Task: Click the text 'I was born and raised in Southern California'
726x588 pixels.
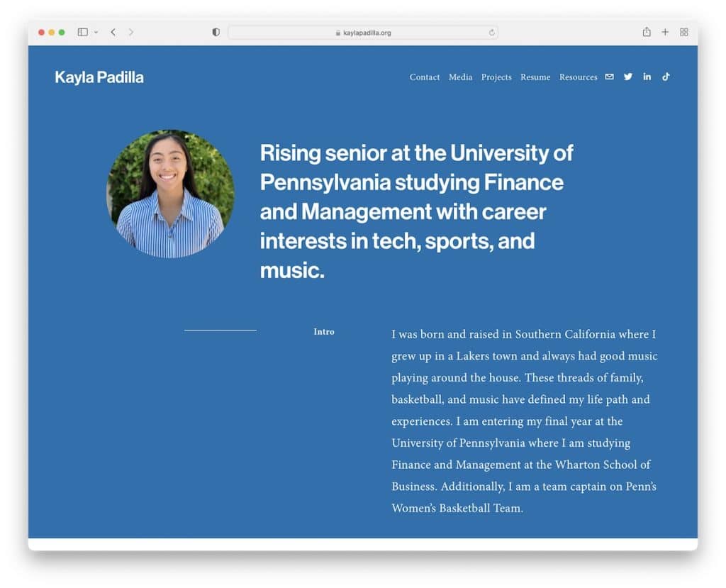Action: click(503, 334)
